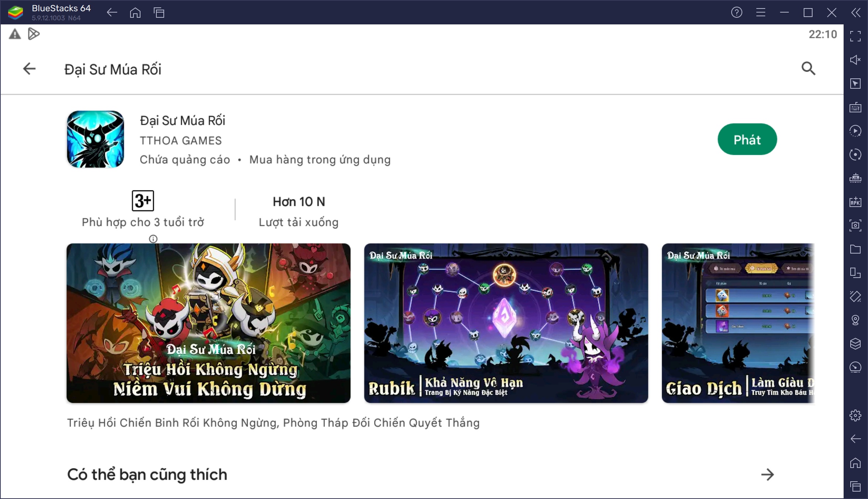Image resolution: width=868 pixels, height=499 pixels.
Task: Click sidebar recent apps icon
Action: 855,486
